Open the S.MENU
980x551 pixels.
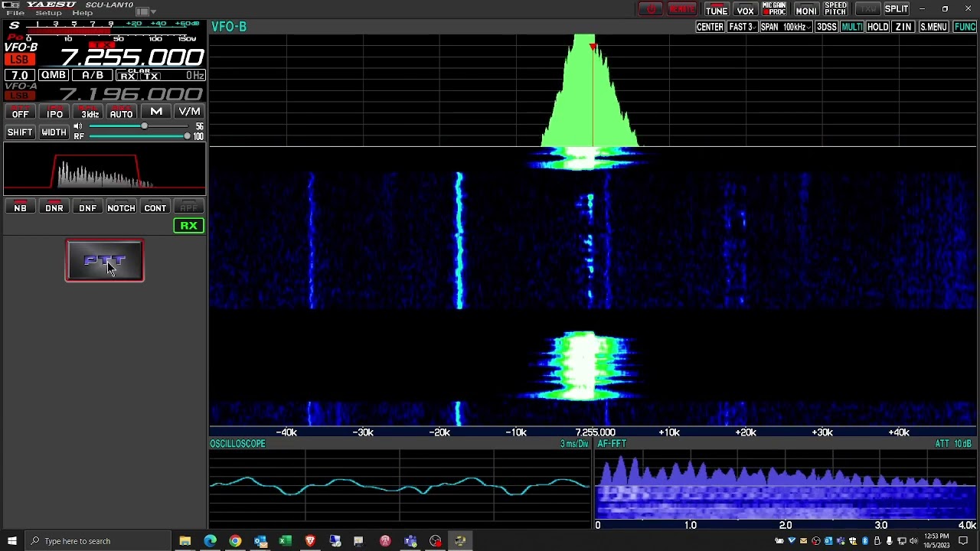(x=933, y=27)
